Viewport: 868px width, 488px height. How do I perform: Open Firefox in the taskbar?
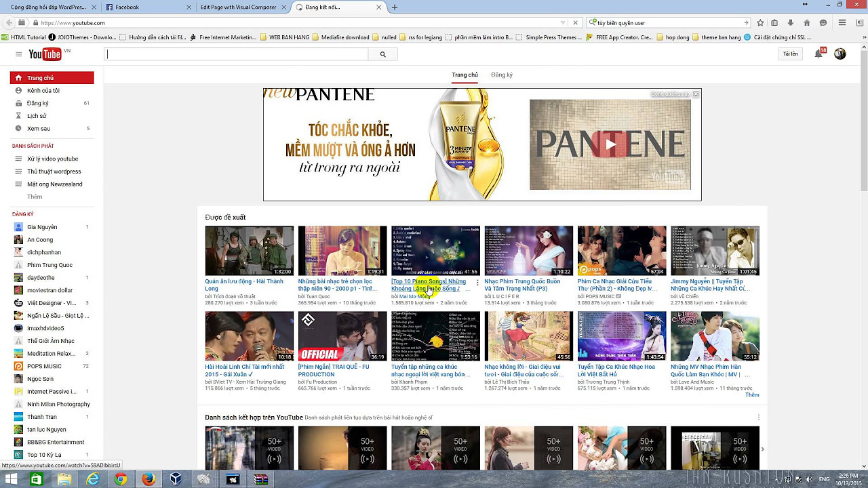tap(149, 479)
